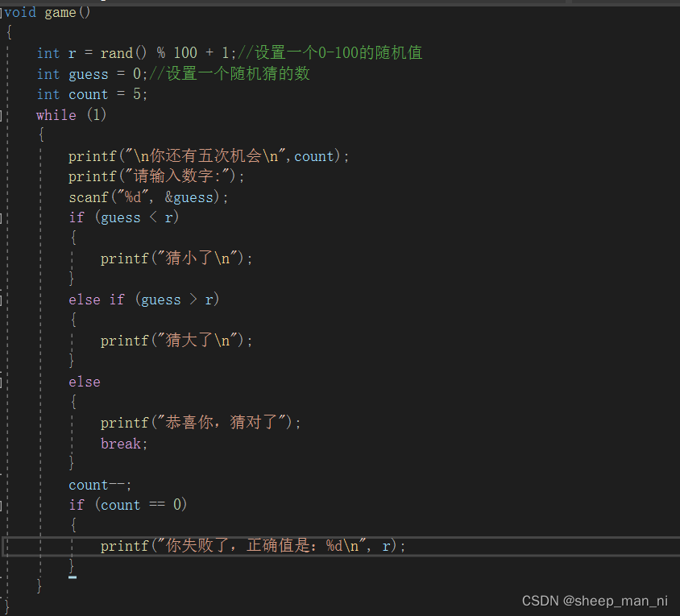
Task: Click the void keyword at the top
Action: point(18,12)
